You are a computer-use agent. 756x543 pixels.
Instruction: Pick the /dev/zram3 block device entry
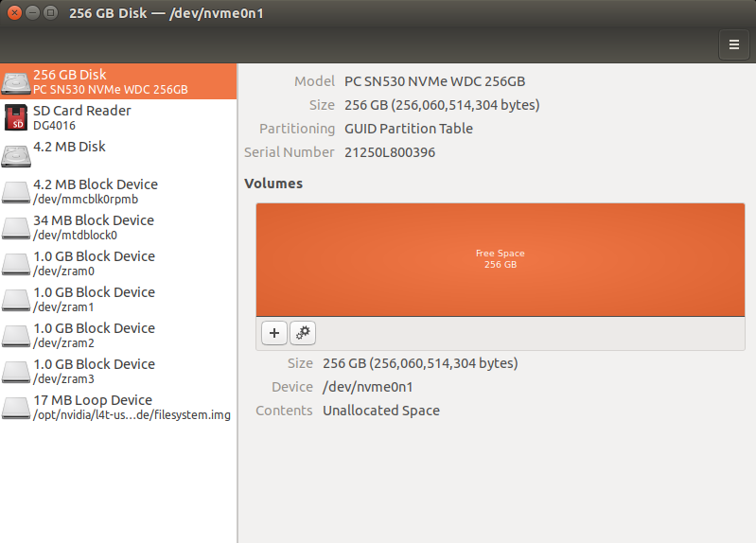[94, 371]
